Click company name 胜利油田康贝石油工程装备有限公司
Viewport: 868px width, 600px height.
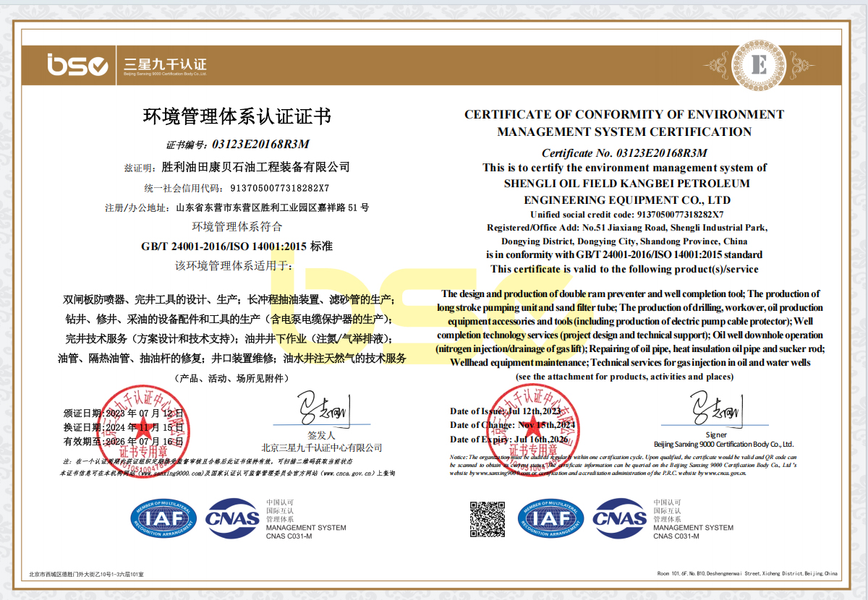click(x=256, y=167)
